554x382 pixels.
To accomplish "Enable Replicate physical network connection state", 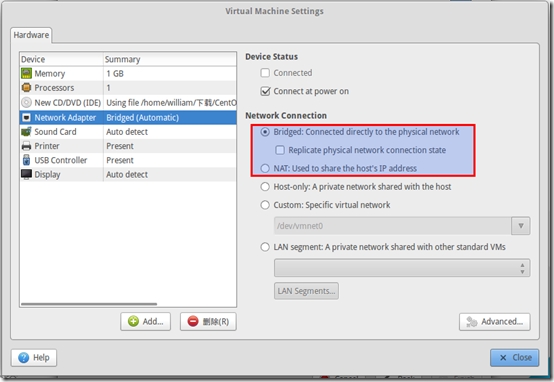I will click(x=280, y=150).
